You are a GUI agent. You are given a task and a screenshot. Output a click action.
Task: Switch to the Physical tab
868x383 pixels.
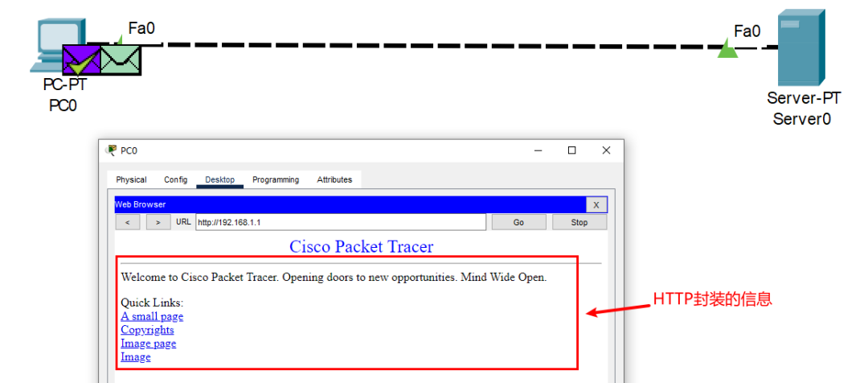tap(131, 179)
